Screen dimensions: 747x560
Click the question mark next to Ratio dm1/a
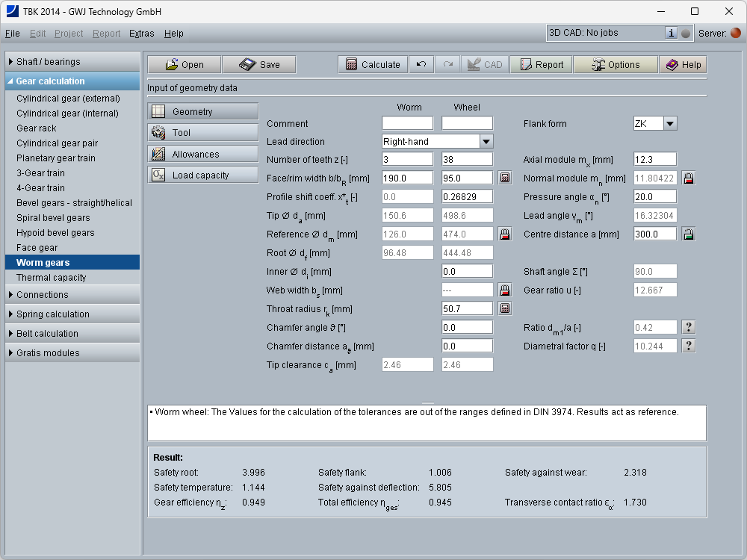[689, 327]
